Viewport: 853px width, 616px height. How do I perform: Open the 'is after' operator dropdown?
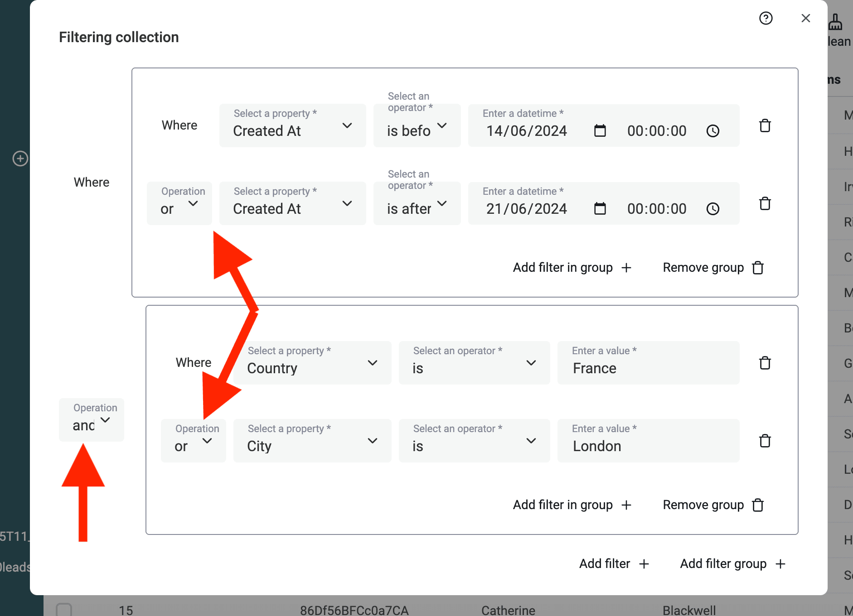[417, 204]
